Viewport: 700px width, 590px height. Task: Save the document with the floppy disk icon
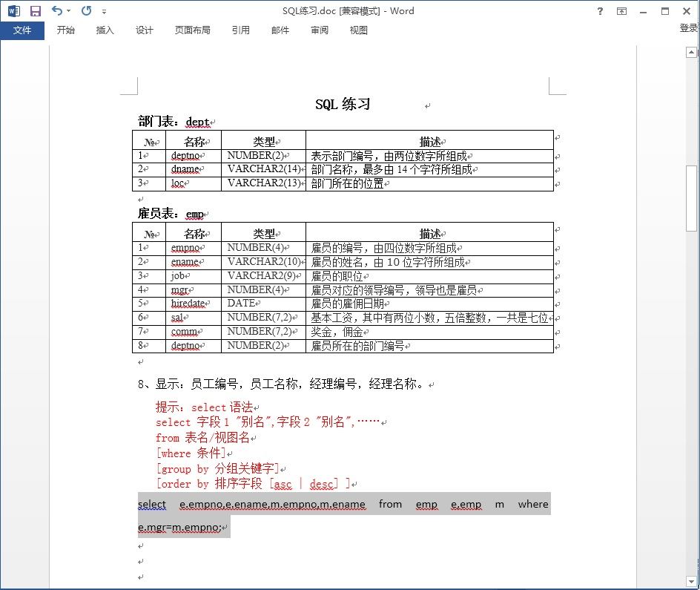36,10
